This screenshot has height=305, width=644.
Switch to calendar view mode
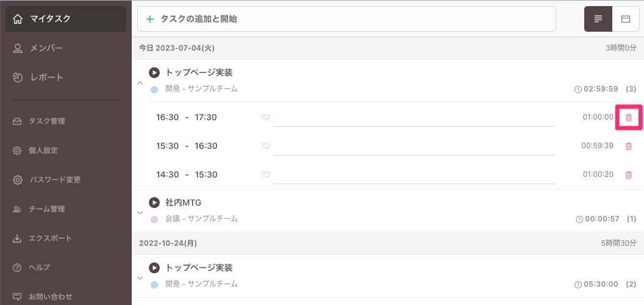pyautogui.click(x=625, y=19)
